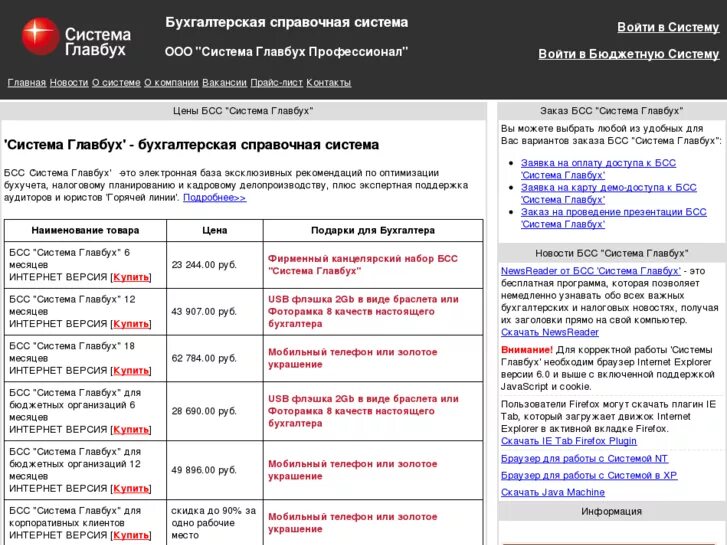Click Войти в Систему link
Image resolution: width=727 pixels, height=545 pixels.
pos(668,27)
